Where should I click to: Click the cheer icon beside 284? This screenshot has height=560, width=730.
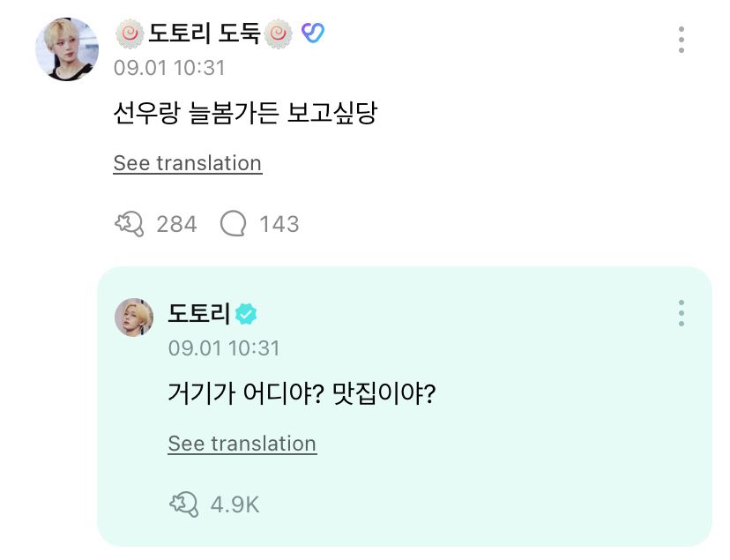[x=129, y=224]
